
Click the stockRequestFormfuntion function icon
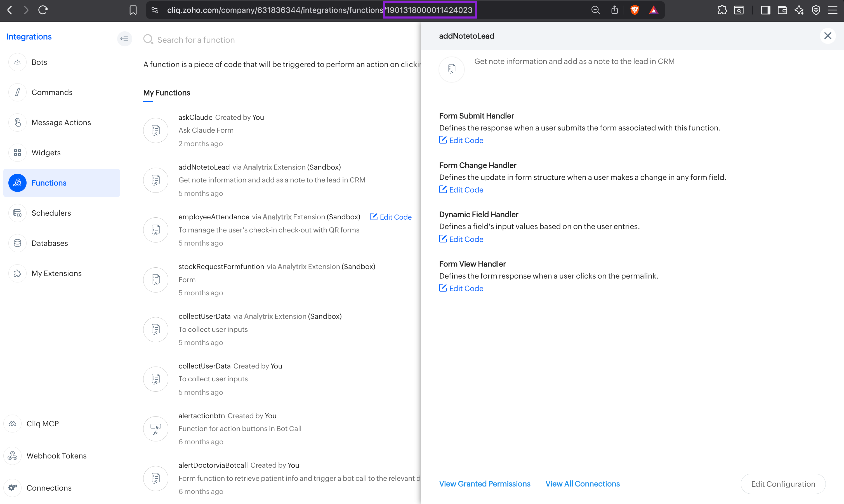tap(156, 279)
